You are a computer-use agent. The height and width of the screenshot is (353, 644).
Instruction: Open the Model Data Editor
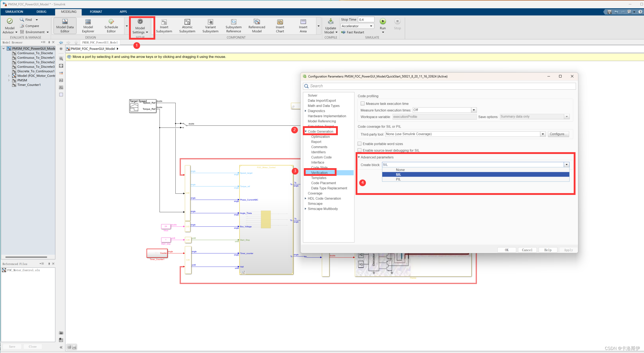coord(65,26)
